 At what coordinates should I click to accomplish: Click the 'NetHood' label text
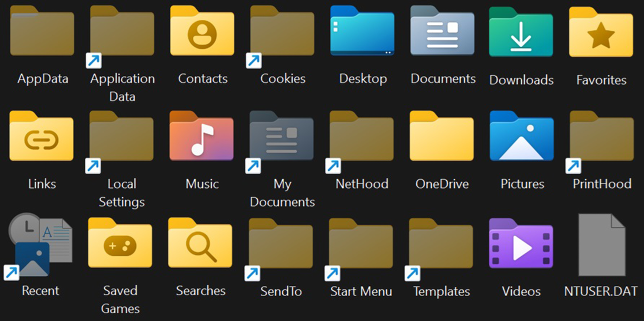pos(362,184)
